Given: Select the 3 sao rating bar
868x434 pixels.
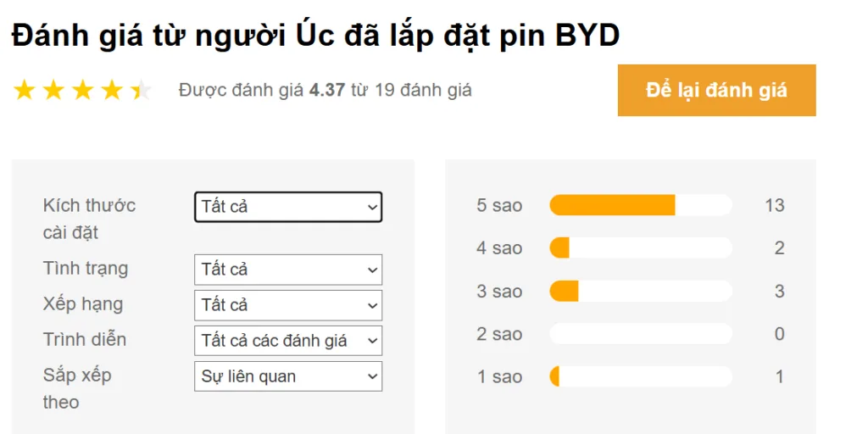Looking at the screenshot, I should (x=640, y=292).
